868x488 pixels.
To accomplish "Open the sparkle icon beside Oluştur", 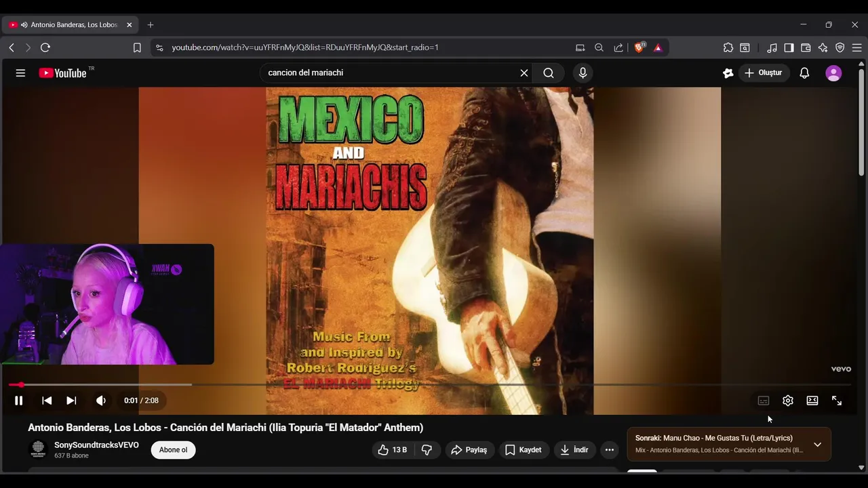I will point(728,73).
